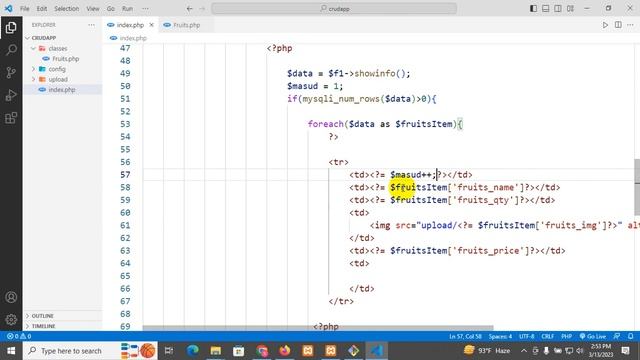
Task: Open the customize layout icon
Action: [x=571, y=9]
